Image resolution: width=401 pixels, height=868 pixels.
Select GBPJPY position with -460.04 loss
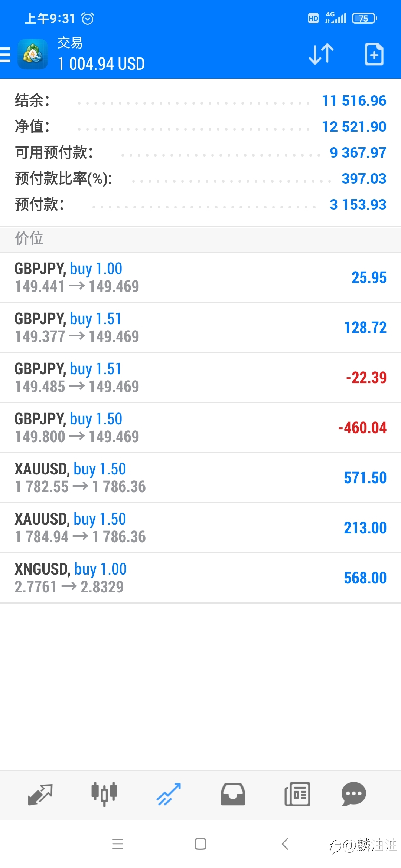point(200,428)
